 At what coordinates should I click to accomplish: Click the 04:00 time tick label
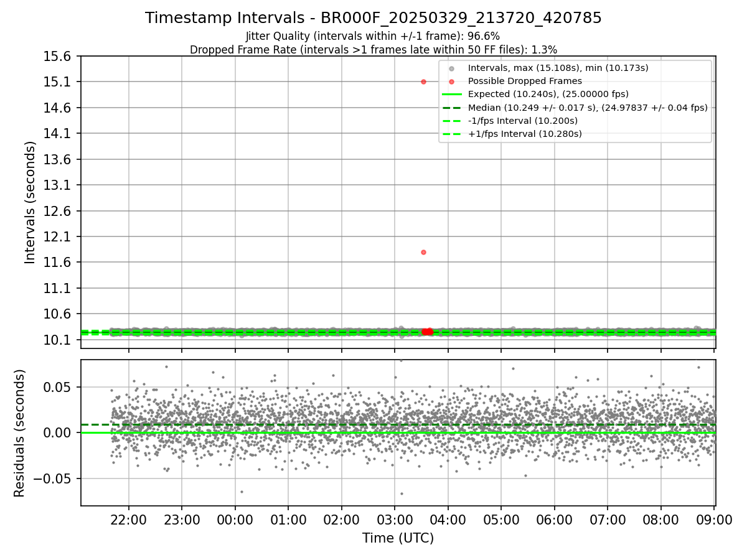point(448,520)
